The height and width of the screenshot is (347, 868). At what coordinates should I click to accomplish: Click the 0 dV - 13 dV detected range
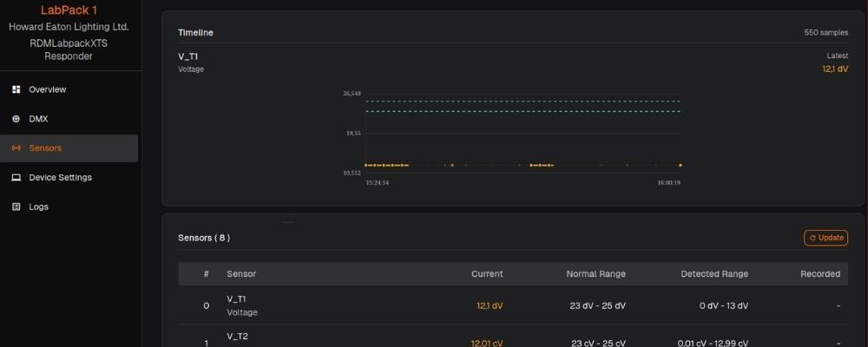724,305
